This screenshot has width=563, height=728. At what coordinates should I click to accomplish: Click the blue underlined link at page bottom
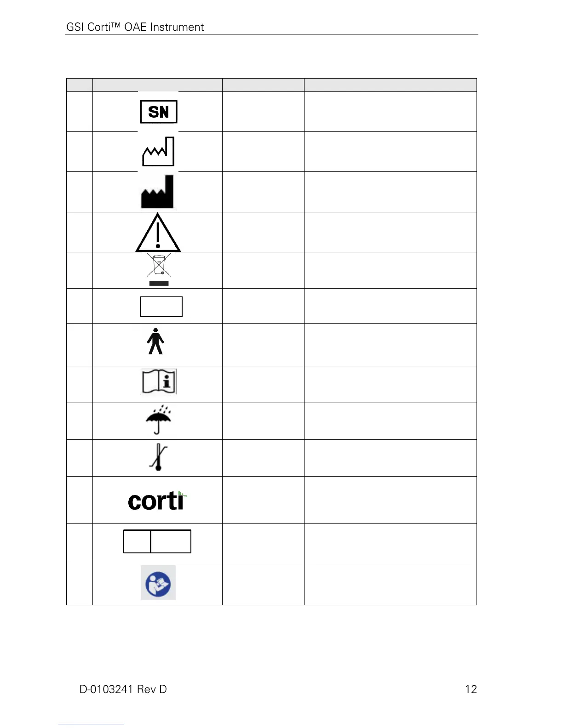91,724
